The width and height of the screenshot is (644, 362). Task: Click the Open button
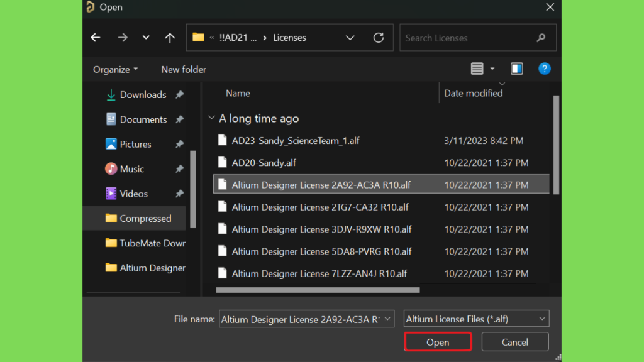coord(438,342)
